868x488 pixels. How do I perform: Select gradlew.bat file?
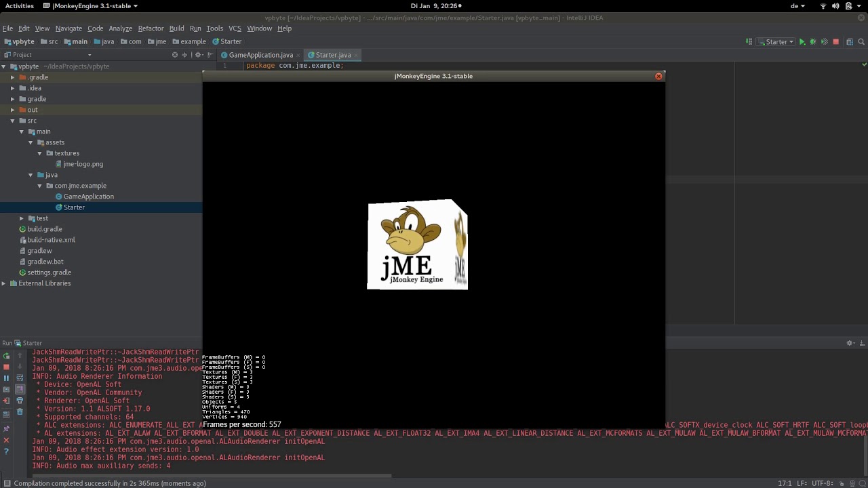[45, 262]
